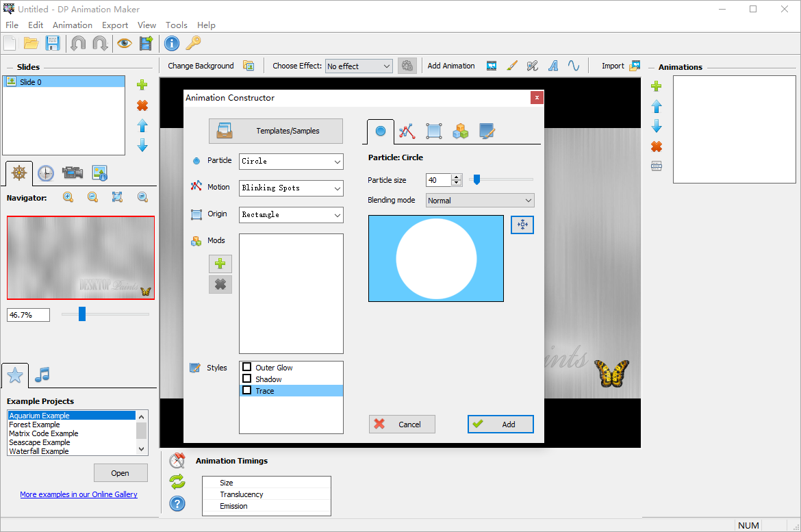Click the text animation icon in the toolbar
Viewport: 801px width, 532px height.
[553, 65]
